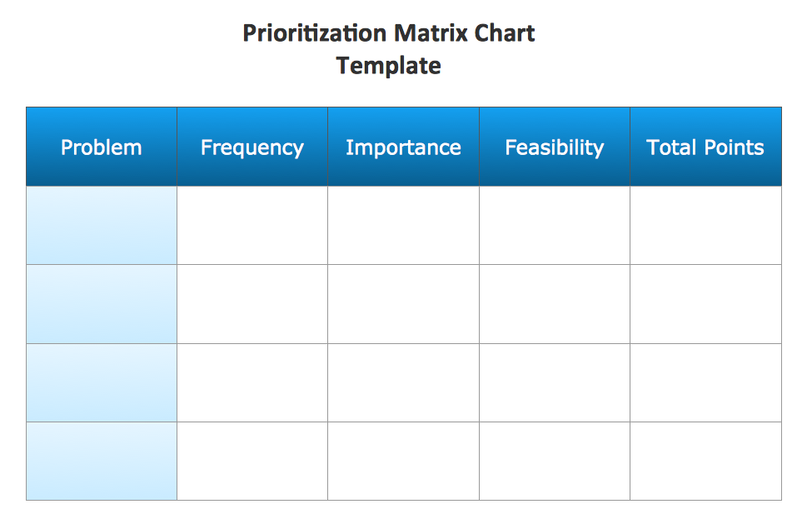Select the Problem column header
Viewport: 812px width, 529px height.
pyautogui.click(x=102, y=147)
